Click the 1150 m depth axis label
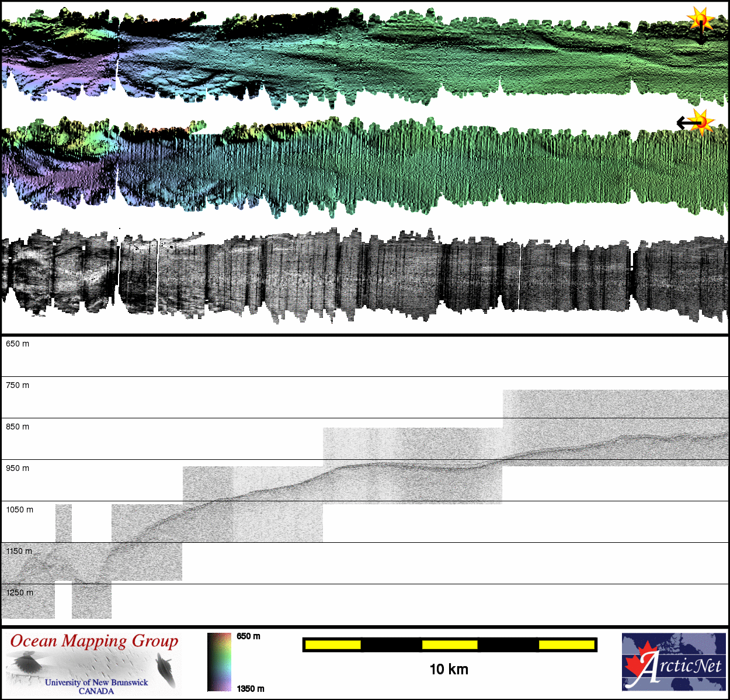 point(19,551)
